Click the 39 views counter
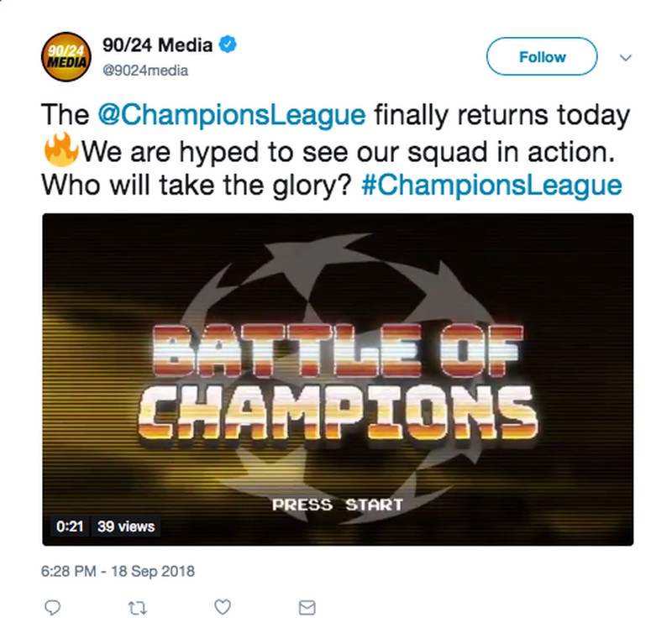This screenshot has width=672, height=644. [126, 526]
